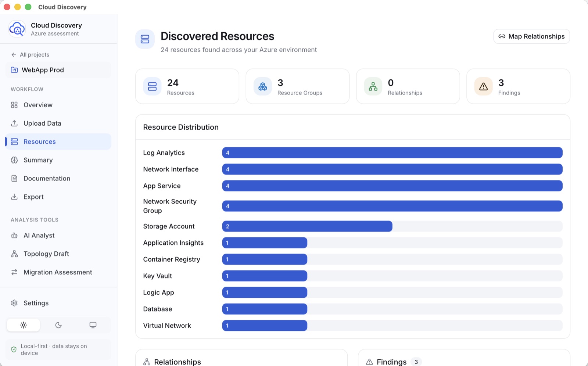Click the Findings count badge 3

click(416, 362)
